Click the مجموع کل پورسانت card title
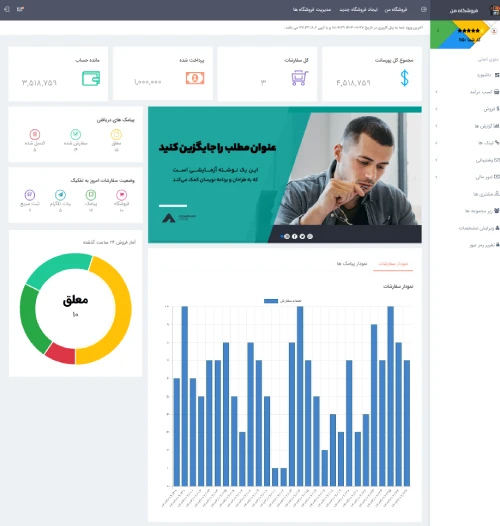This screenshot has width=500, height=526. (394, 60)
